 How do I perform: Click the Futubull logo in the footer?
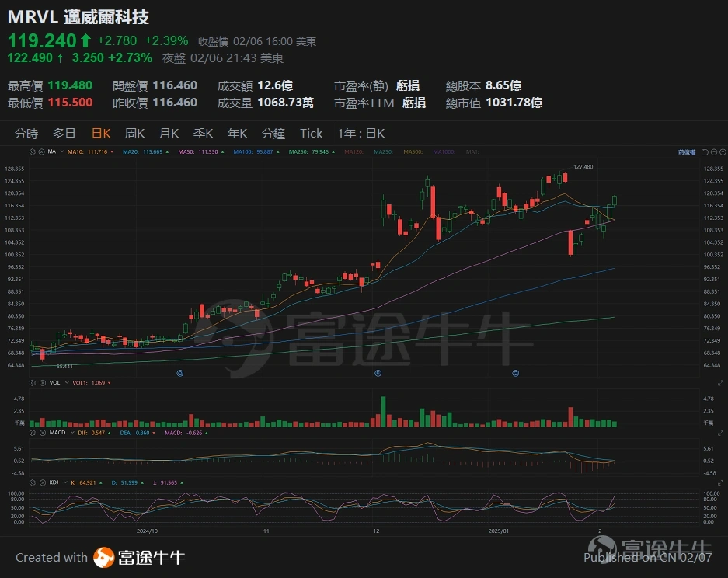(x=139, y=558)
